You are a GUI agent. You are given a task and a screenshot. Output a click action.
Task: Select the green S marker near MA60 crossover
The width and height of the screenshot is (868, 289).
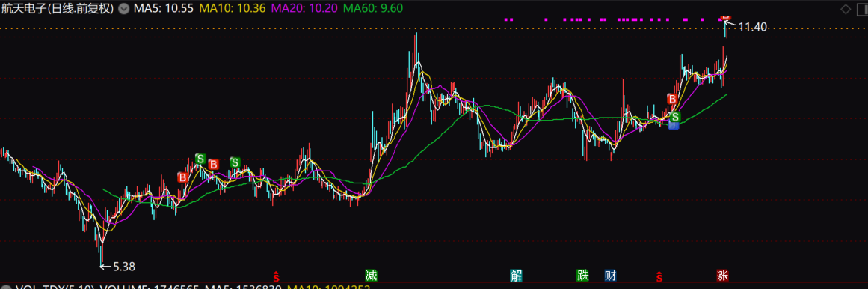[x=675, y=117]
